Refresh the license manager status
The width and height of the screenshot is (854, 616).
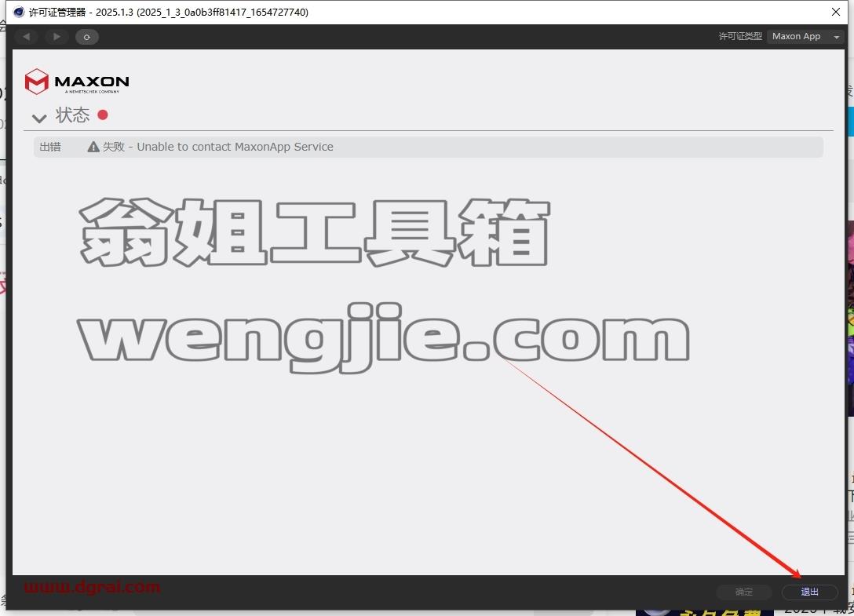click(86, 37)
